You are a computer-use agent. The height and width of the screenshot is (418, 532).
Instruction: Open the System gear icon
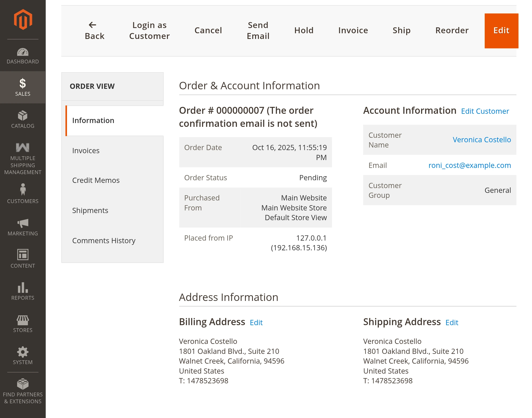pyautogui.click(x=23, y=352)
